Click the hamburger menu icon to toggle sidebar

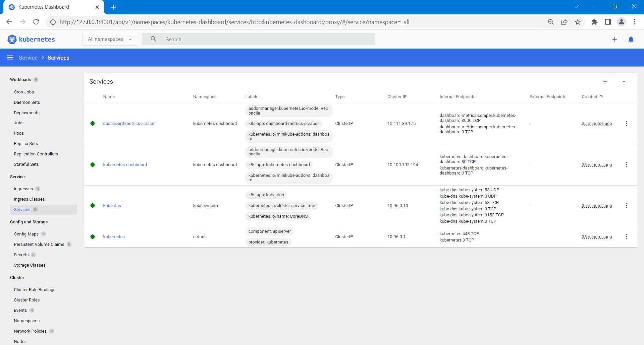tap(10, 58)
